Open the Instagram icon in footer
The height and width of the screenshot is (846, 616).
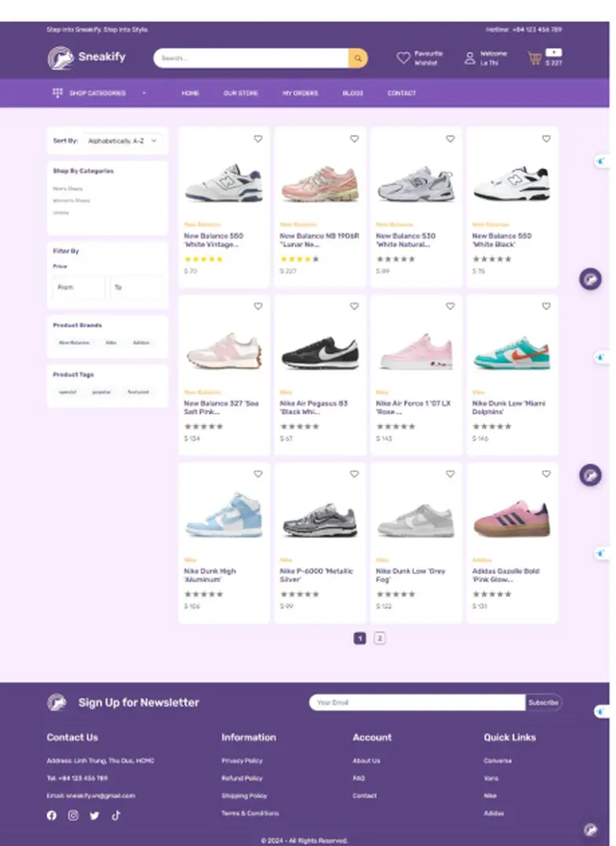73,815
